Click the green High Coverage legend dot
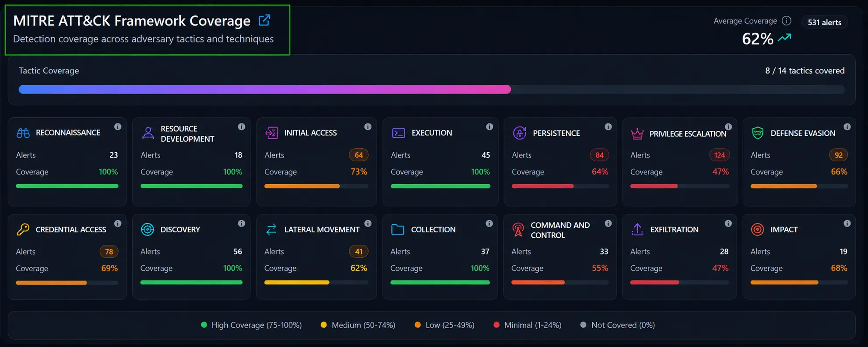This screenshot has width=868, height=347. [x=204, y=325]
